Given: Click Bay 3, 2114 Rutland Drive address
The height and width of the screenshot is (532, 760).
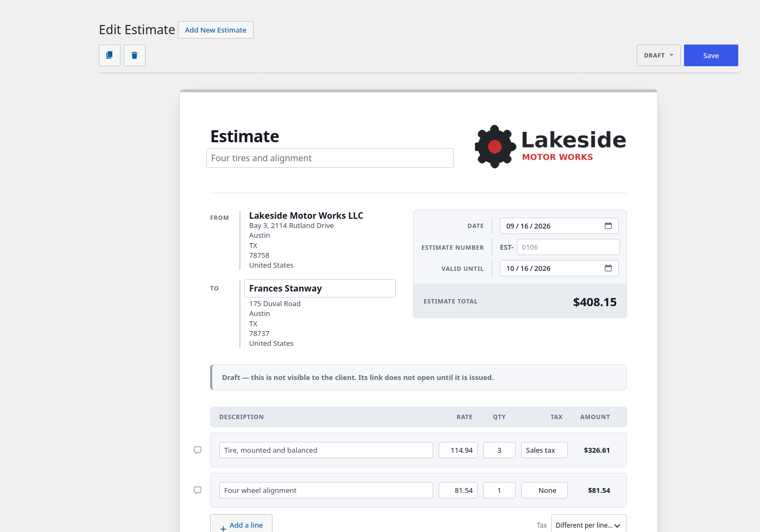Looking at the screenshot, I should tap(292, 225).
